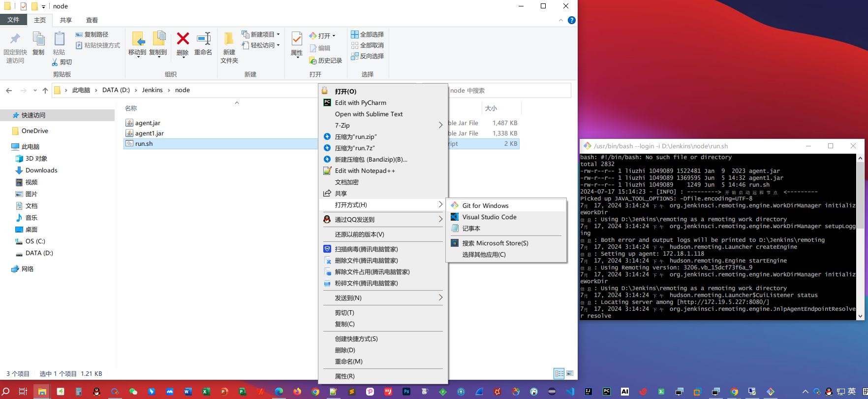868x399 pixels.
Task: Open Visual Studio Code from the taskbar
Action: click(x=570, y=392)
